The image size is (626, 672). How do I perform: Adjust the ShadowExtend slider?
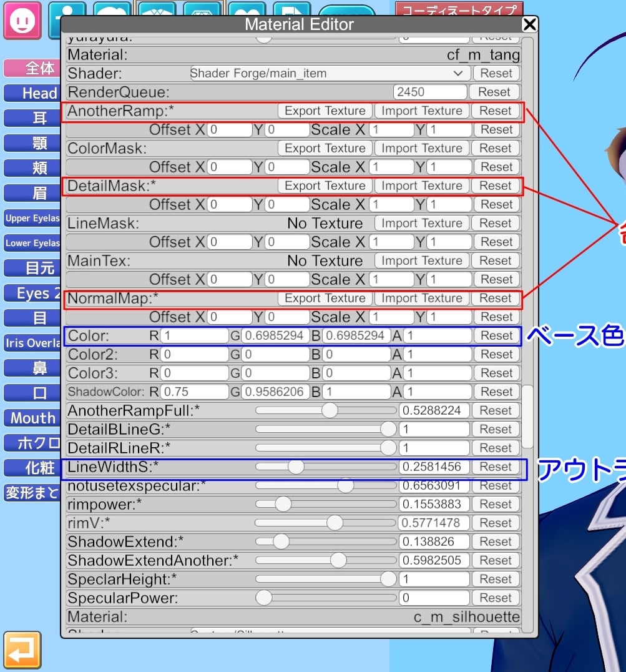point(326,541)
